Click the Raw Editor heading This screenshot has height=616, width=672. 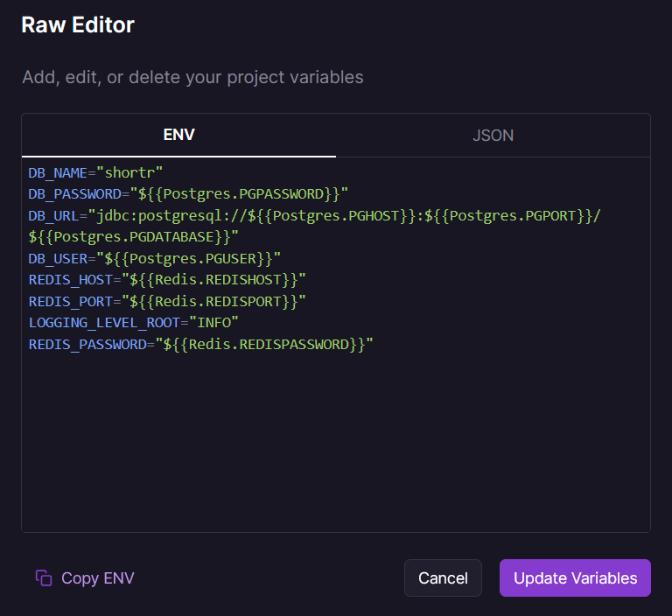(78, 24)
